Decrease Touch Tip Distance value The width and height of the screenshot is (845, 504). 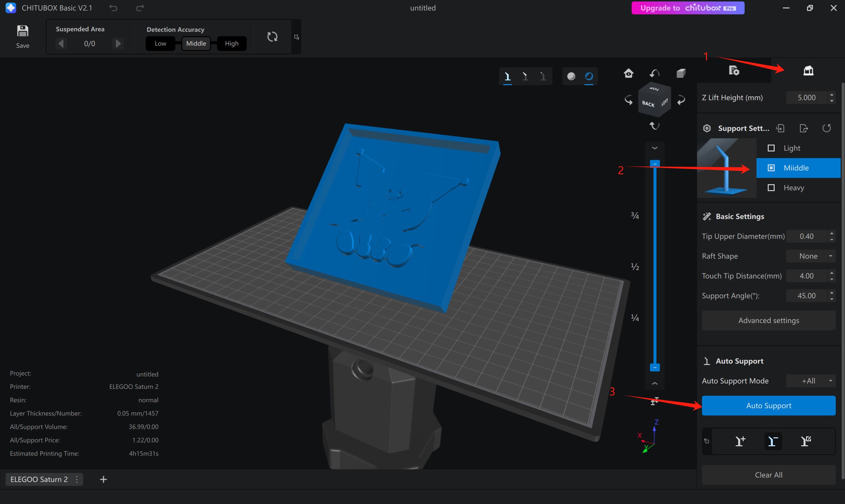831,279
